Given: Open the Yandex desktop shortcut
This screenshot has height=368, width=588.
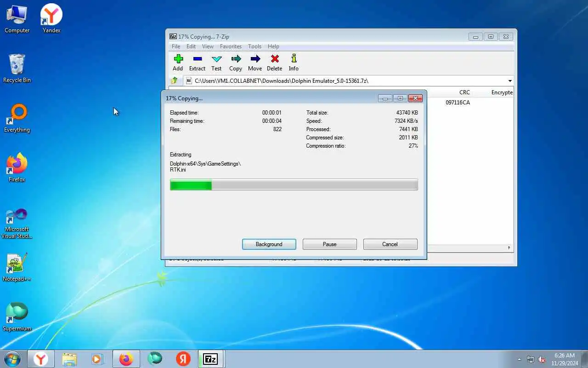Looking at the screenshot, I should point(51,19).
